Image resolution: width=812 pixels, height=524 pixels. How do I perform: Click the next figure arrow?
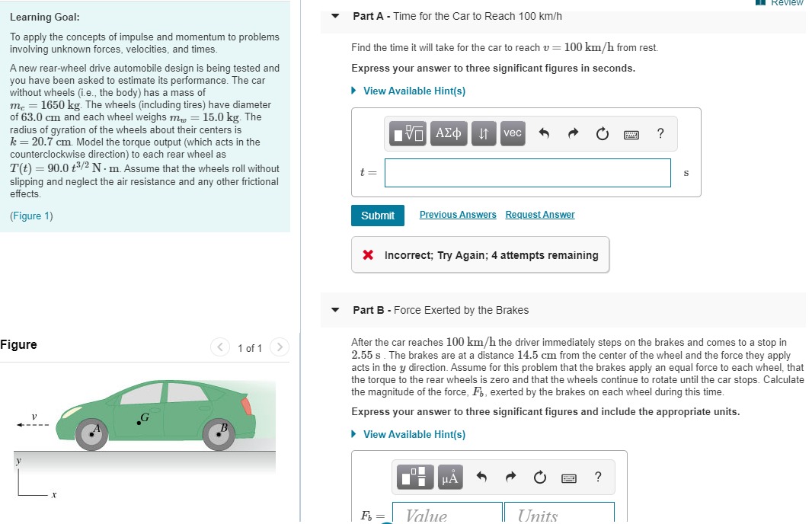point(279,347)
